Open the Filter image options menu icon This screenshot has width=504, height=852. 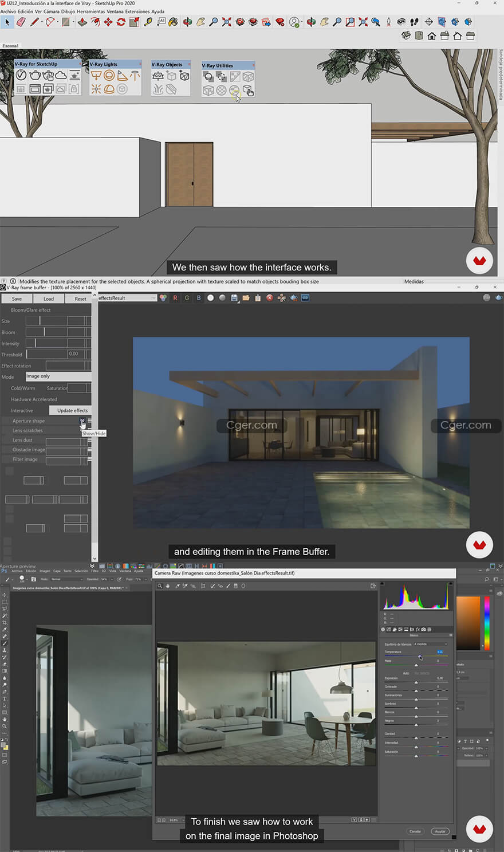[89, 460]
